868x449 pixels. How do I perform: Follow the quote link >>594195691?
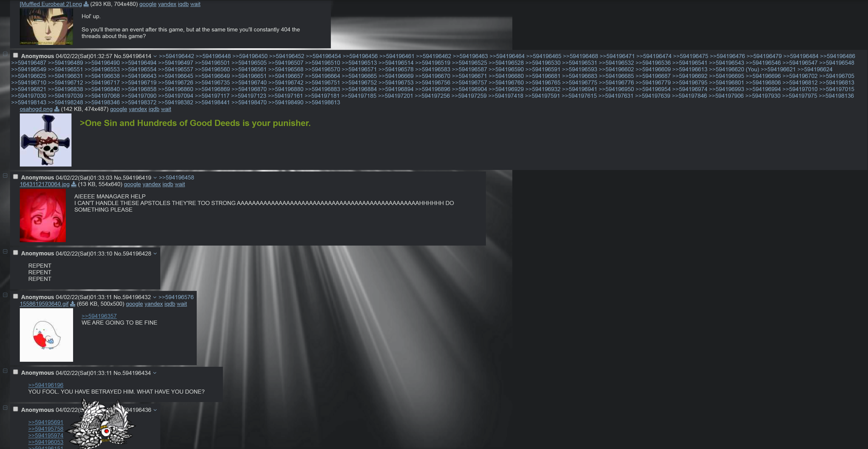click(46, 422)
